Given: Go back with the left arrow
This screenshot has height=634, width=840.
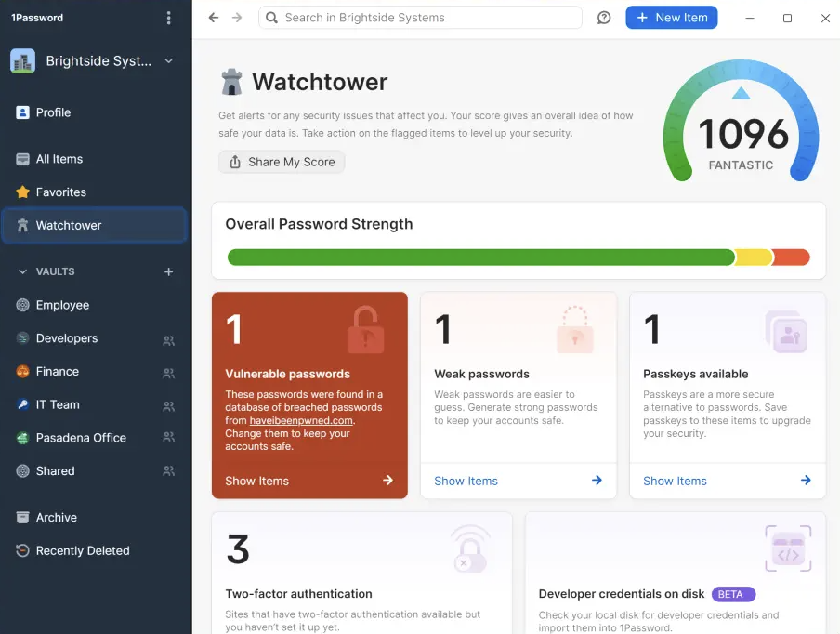Looking at the screenshot, I should 214,18.
